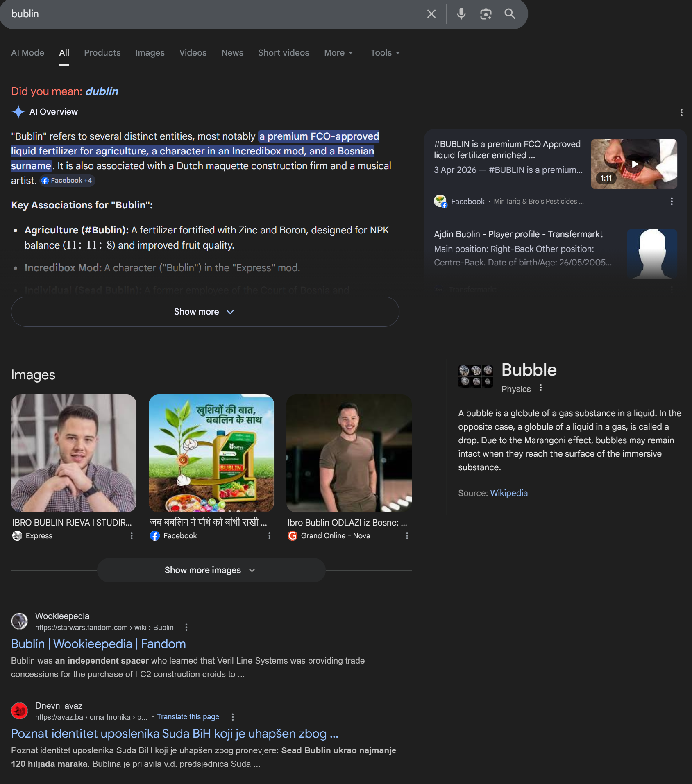Open search by image camera icon

(486, 14)
